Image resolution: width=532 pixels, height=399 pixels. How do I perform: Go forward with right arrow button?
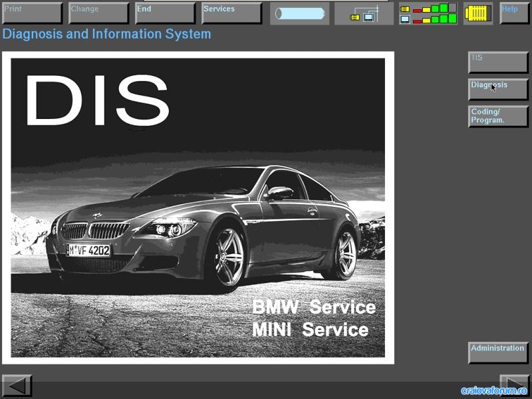tap(514, 386)
